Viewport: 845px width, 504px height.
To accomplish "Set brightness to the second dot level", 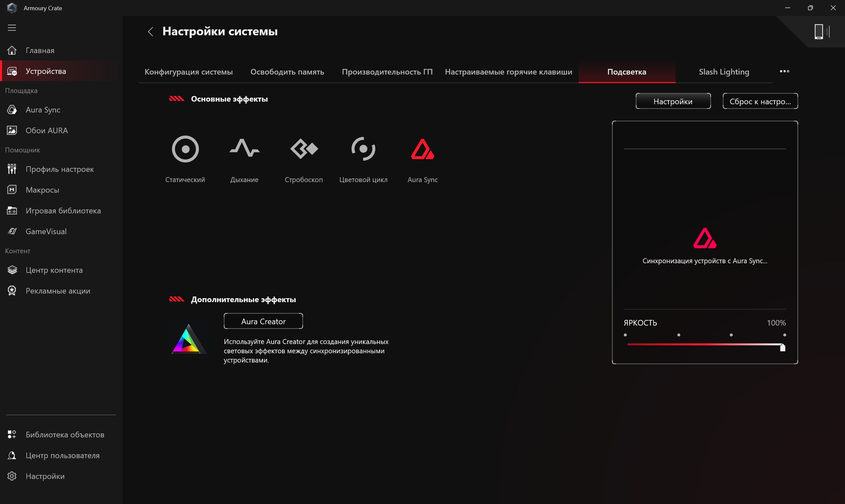I will pos(679,335).
